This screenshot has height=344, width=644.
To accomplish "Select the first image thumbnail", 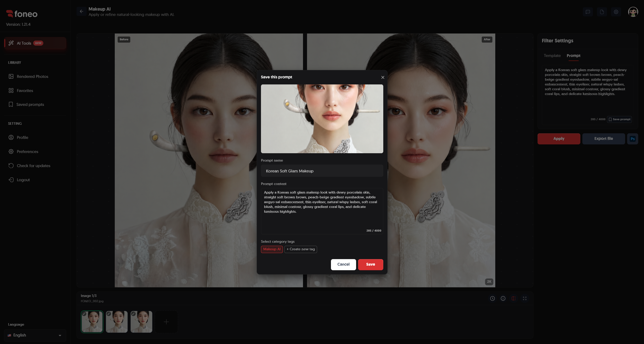I will coord(92,322).
